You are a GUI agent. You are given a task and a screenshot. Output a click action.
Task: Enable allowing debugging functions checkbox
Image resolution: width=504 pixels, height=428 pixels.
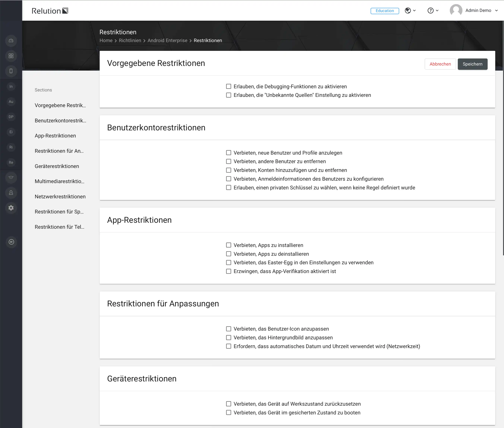click(x=229, y=86)
